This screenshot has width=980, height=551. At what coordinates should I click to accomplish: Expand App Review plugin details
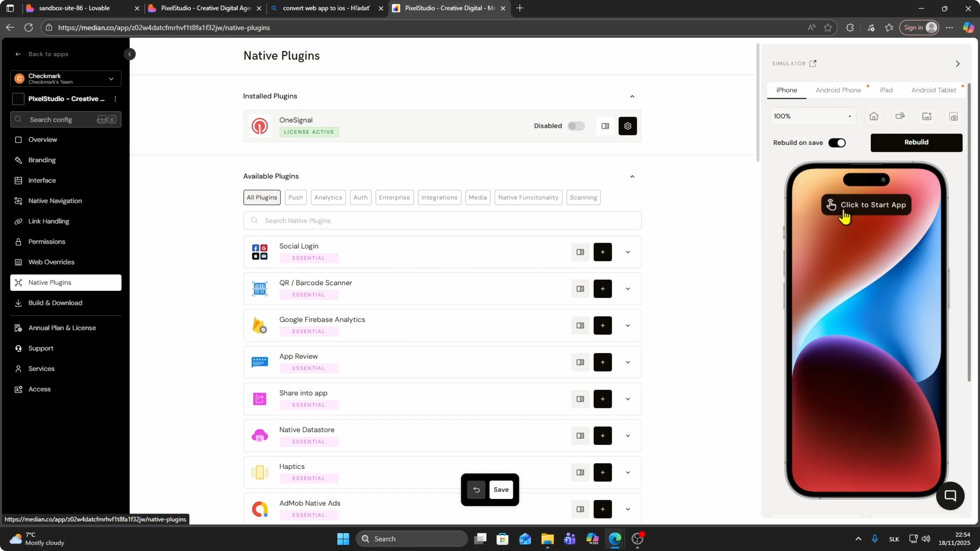(628, 362)
